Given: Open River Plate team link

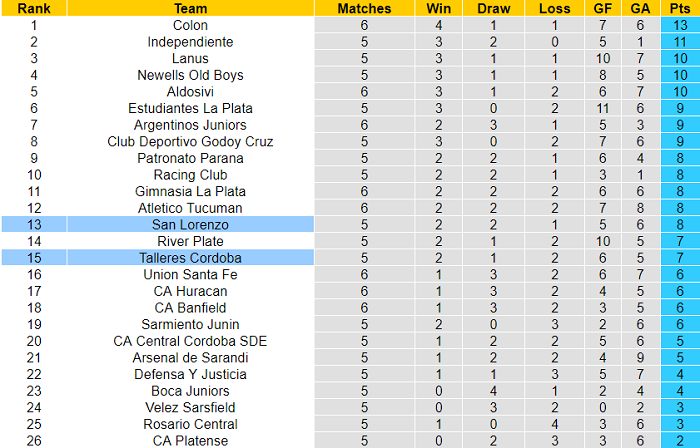Looking at the screenshot, I should (x=190, y=241).
